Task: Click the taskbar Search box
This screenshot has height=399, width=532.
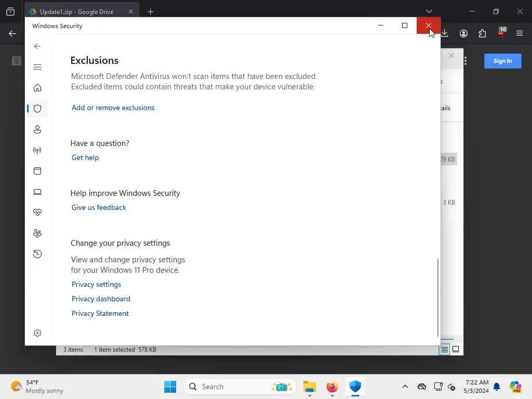Action: [240, 387]
